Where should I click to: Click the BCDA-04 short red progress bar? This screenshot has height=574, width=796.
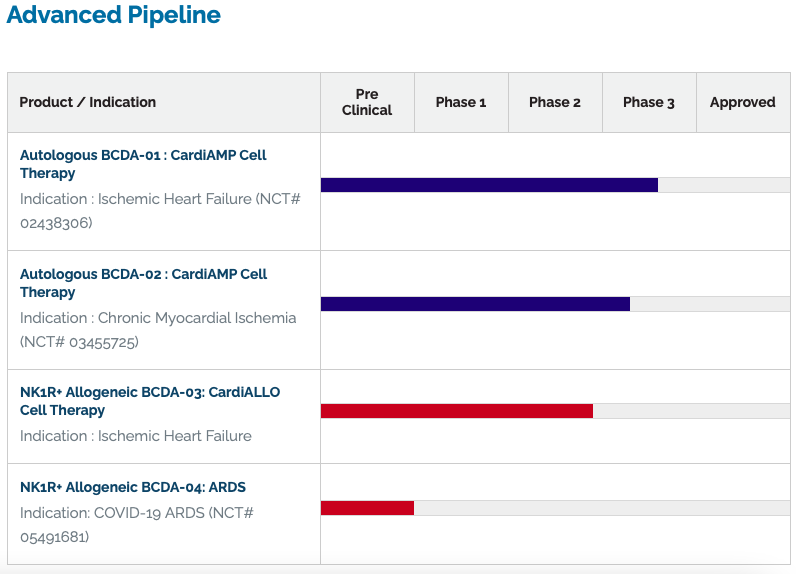(x=367, y=508)
